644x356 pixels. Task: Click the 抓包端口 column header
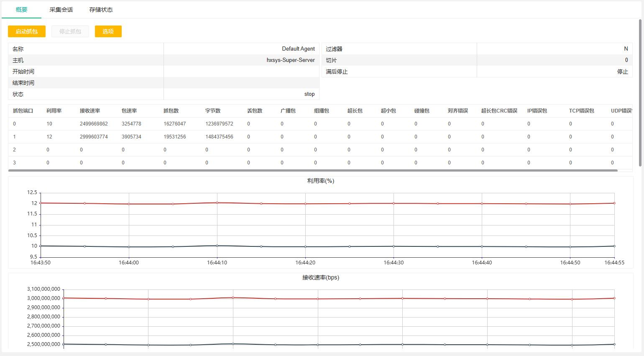click(23, 111)
